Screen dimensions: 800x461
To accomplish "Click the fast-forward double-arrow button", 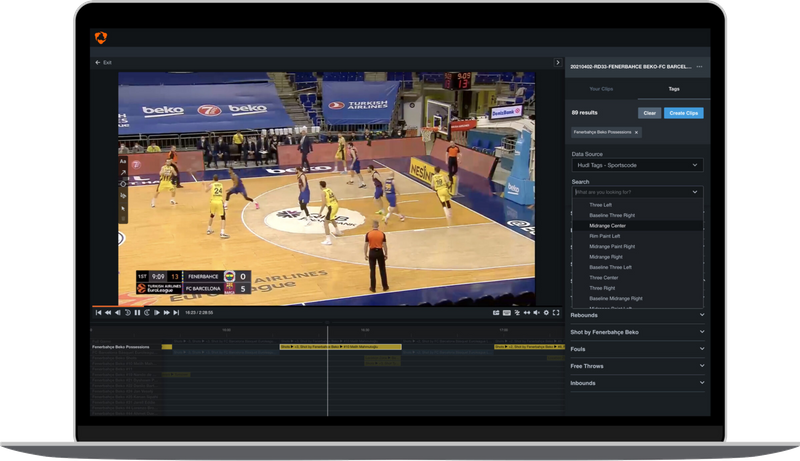I will pyautogui.click(x=166, y=313).
